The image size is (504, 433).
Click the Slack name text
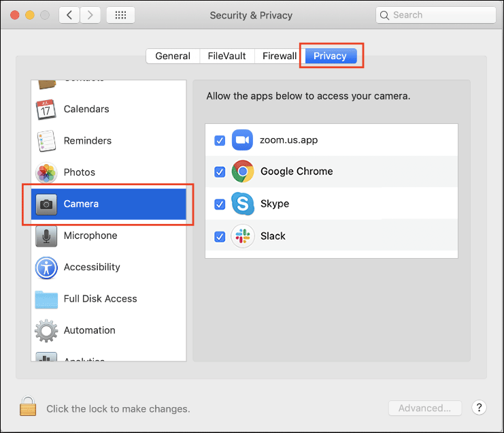click(x=273, y=236)
